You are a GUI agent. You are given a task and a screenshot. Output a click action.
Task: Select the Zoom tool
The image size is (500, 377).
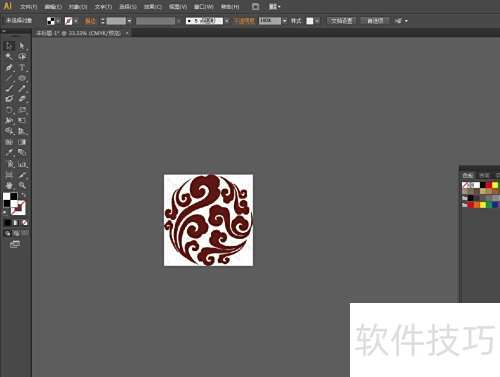point(22,185)
